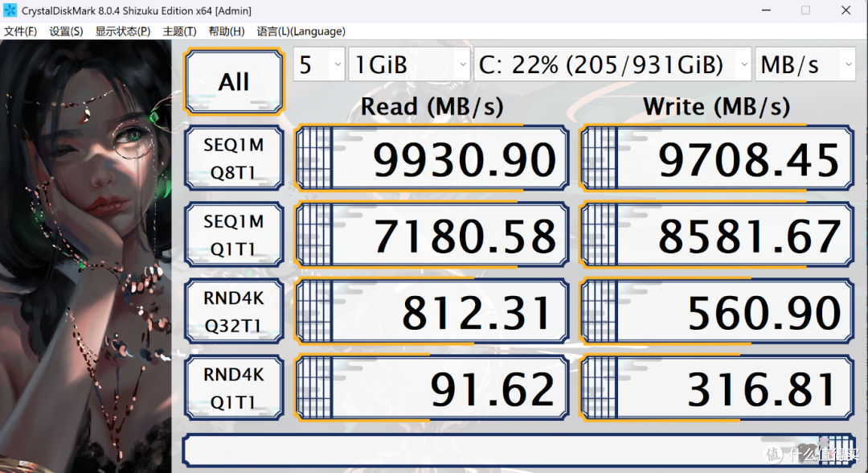Start the RND4K Q32T1 test

[x=234, y=311]
